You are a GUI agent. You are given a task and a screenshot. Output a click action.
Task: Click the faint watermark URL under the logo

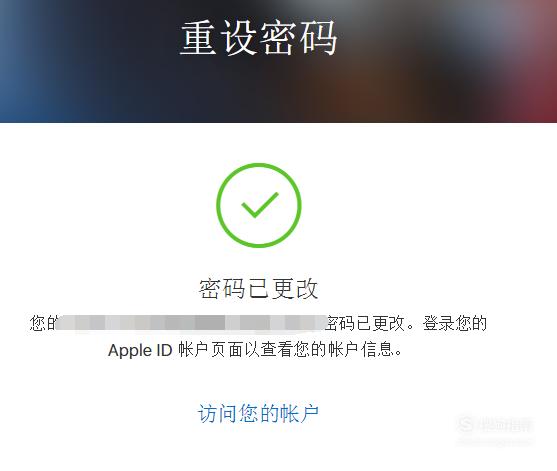pyautogui.click(x=496, y=442)
